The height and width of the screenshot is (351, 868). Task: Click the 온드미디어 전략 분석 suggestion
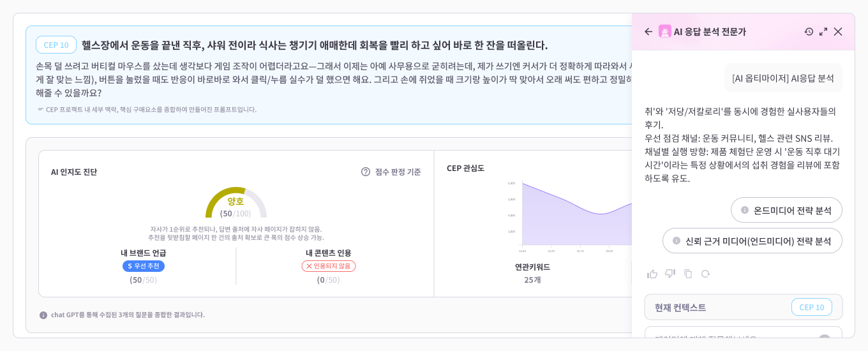coord(786,210)
